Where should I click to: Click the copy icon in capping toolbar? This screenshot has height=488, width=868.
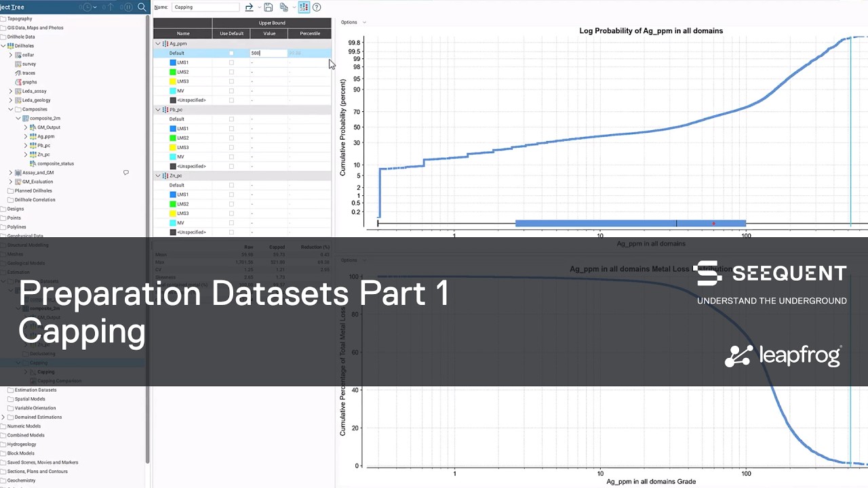click(284, 7)
